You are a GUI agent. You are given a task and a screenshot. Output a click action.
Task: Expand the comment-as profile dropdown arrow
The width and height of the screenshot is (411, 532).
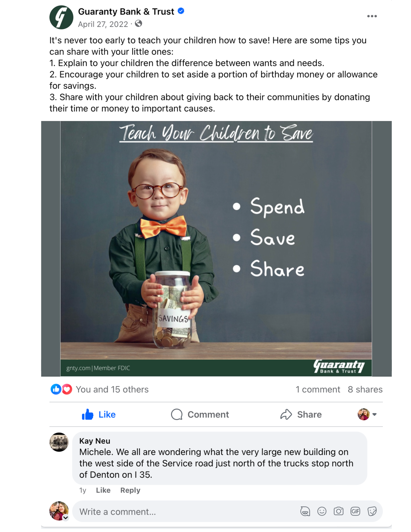(374, 414)
